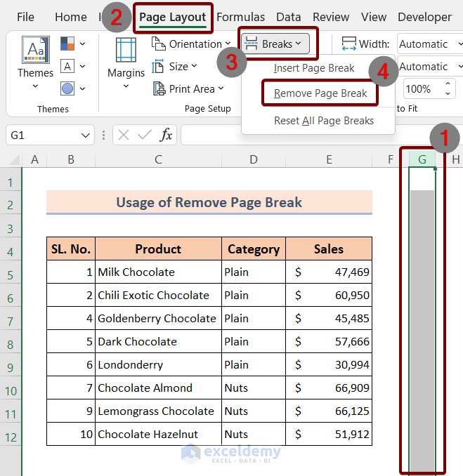Expand the theme Fonts dropdown arrow
The width and height of the screenshot is (463, 476).
83,67
